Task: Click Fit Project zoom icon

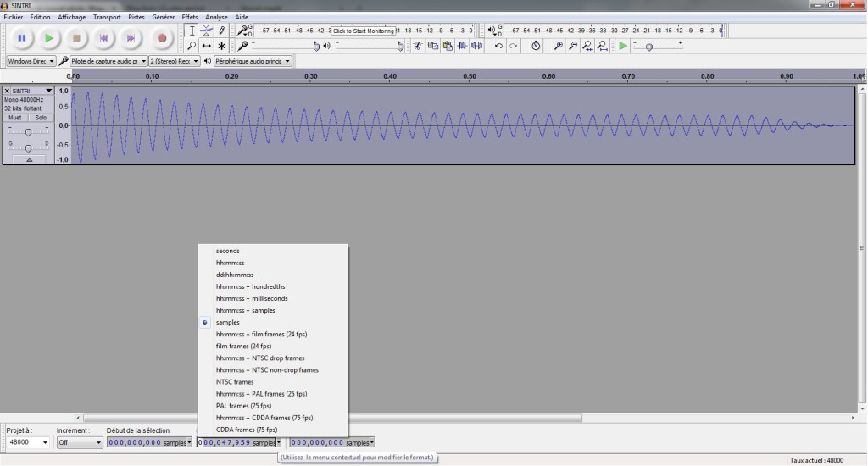Action: (x=603, y=46)
